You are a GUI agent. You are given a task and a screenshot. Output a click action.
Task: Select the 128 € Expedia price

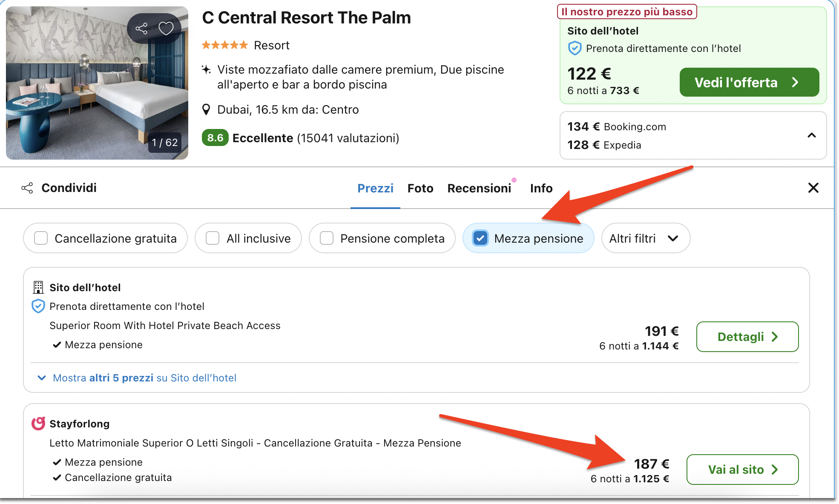tap(604, 145)
